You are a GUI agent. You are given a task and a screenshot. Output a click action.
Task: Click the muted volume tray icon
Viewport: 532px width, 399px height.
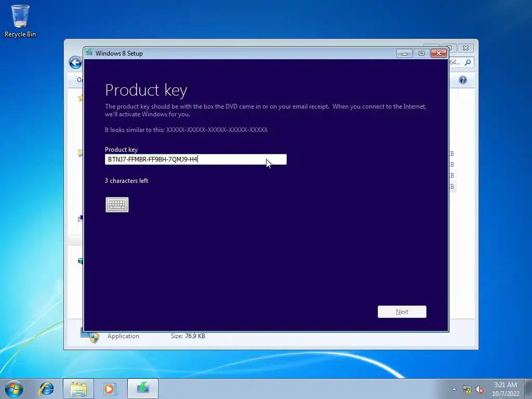tap(480, 390)
